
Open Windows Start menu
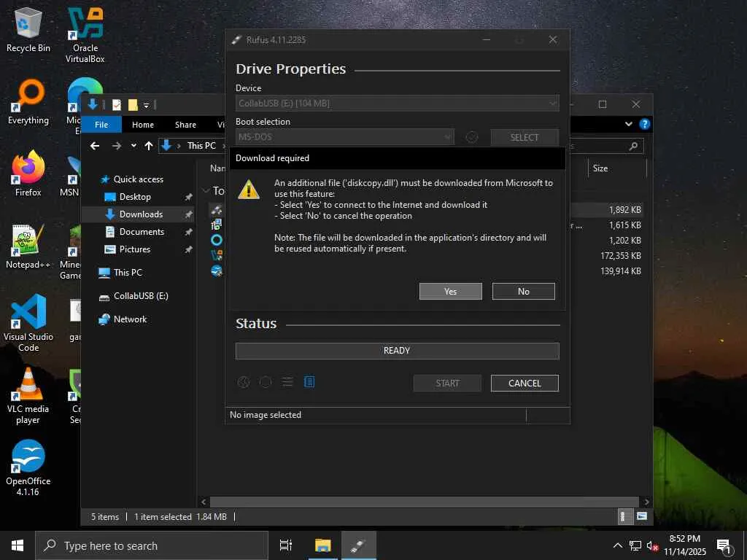click(18, 545)
